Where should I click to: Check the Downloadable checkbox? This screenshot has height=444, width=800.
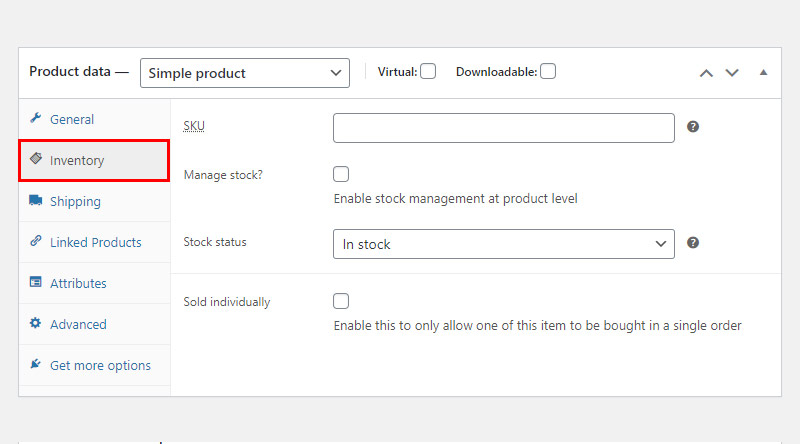tap(548, 71)
